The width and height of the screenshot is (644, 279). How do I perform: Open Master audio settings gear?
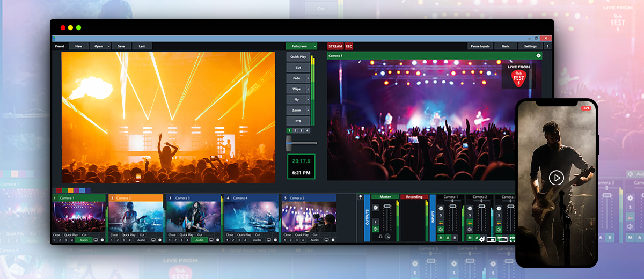click(x=376, y=208)
